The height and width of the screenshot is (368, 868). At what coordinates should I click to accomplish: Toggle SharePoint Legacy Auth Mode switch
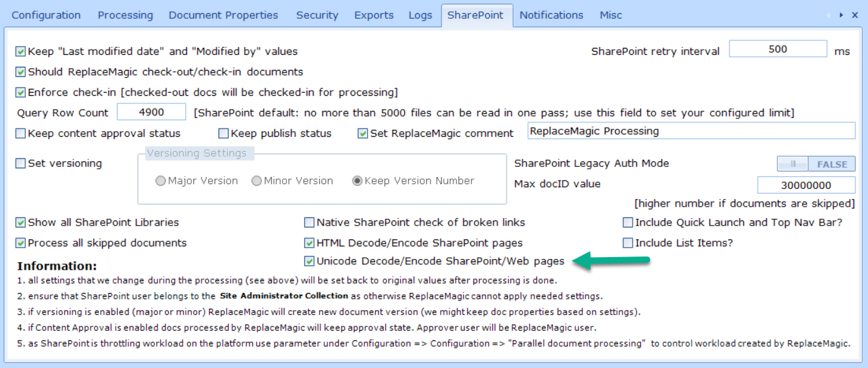coord(816,164)
